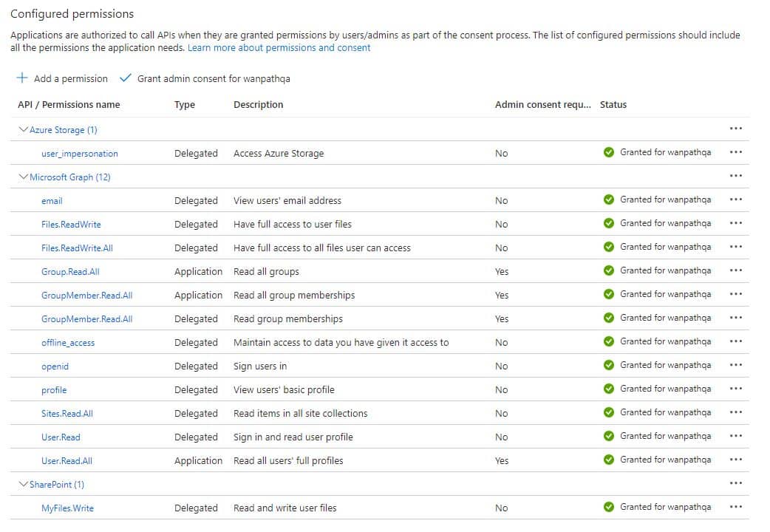Screen dimensions: 770x532
Task: Open the Sites.Read.All permission link
Action: click(x=67, y=414)
